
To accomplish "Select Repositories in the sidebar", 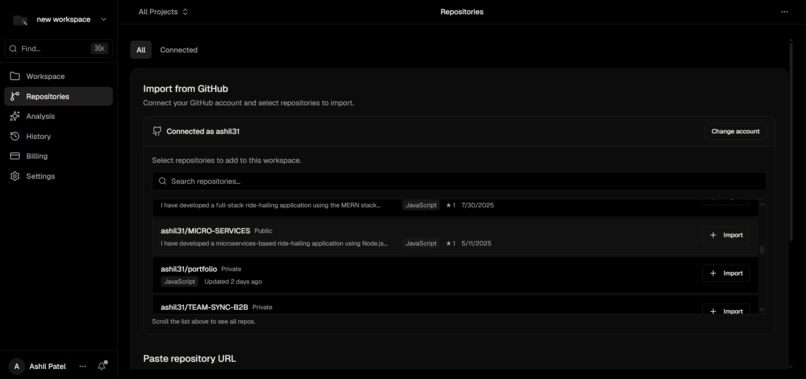I will coord(59,96).
